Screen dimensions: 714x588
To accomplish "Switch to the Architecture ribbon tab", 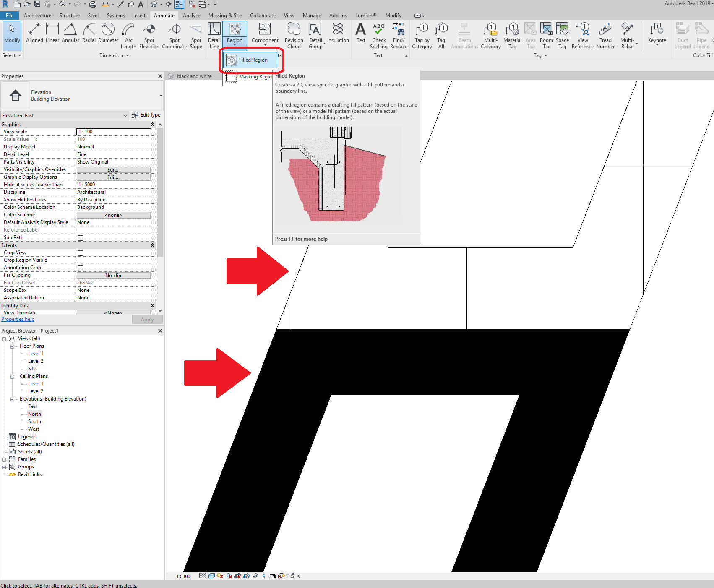I will (x=37, y=15).
